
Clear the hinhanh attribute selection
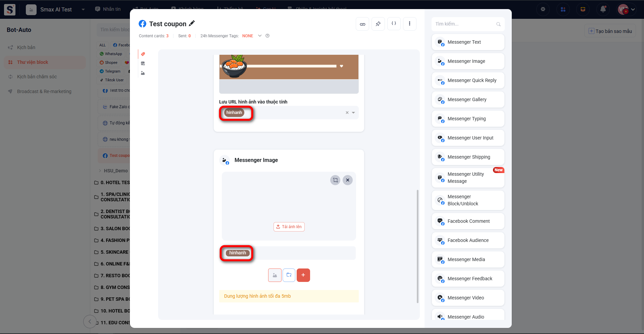point(347,113)
